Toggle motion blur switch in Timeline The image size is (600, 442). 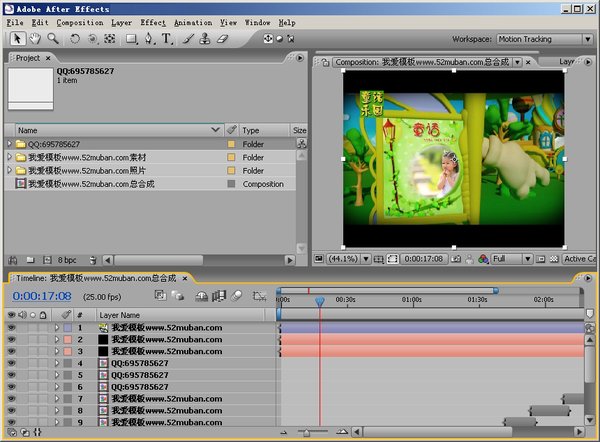click(x=237, y=296)
